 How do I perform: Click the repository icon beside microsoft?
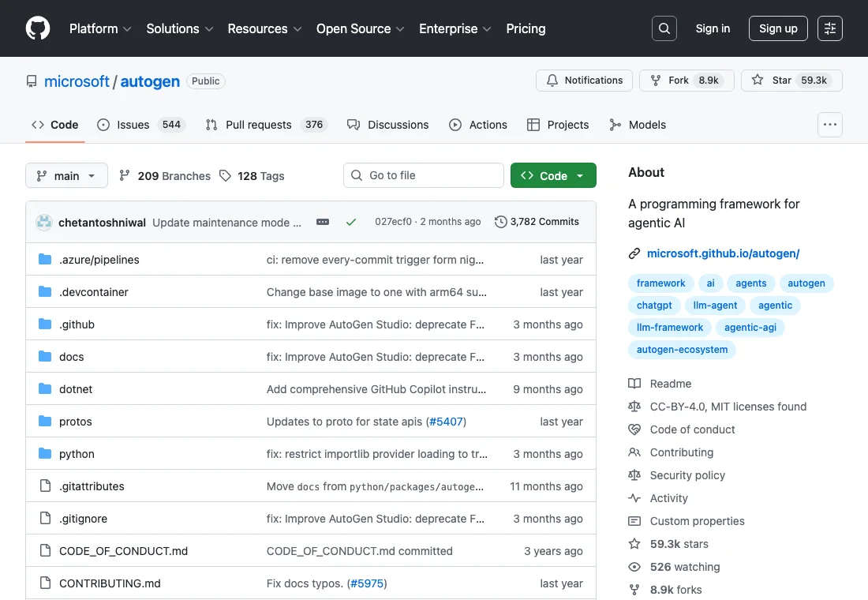pyautogui.click(x=32, y=81)
